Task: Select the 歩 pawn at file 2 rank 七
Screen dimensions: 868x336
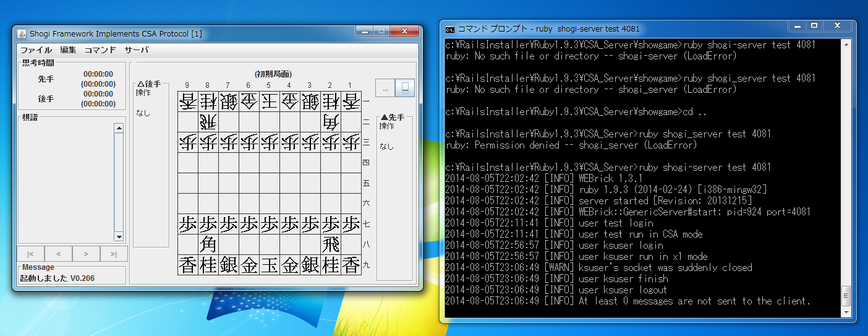Action: [331, 223]
